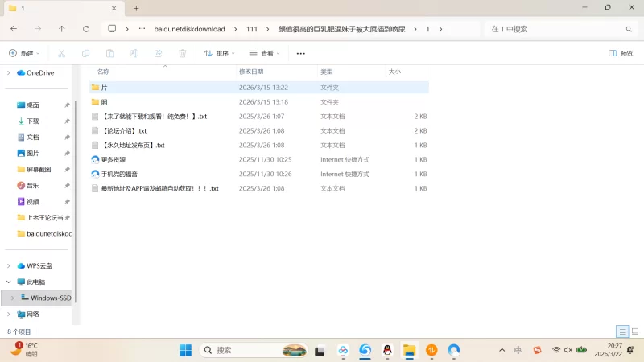644x362 pixels.
Task: Click the 下载 quick access item
Action: click(x=33, y=121)
